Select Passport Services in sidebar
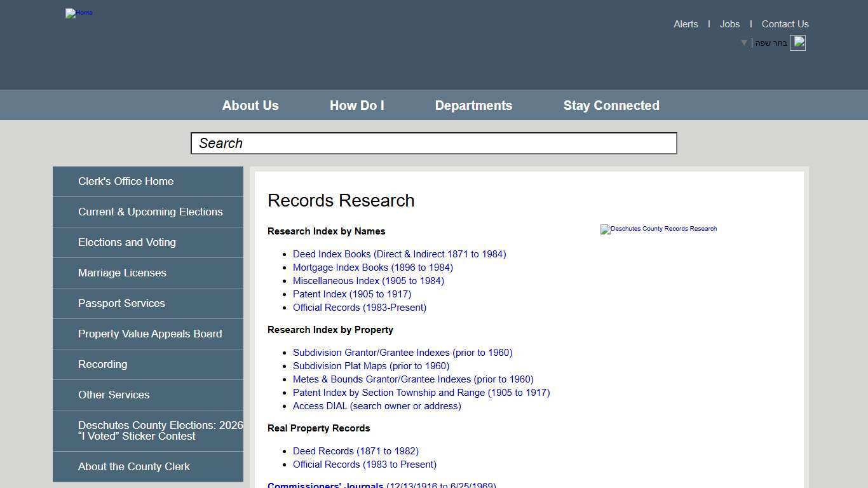 click(121, 303)
